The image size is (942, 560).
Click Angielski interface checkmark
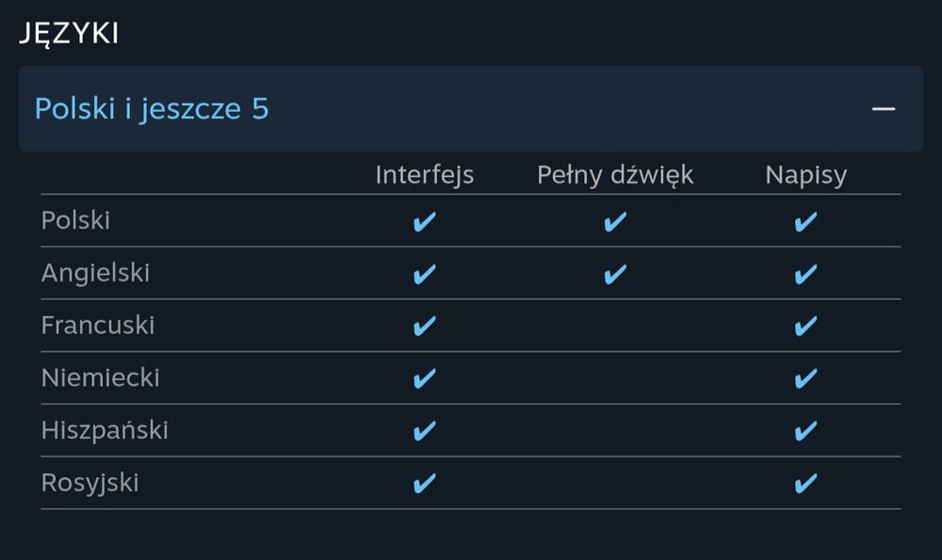(x=425, y=274)
